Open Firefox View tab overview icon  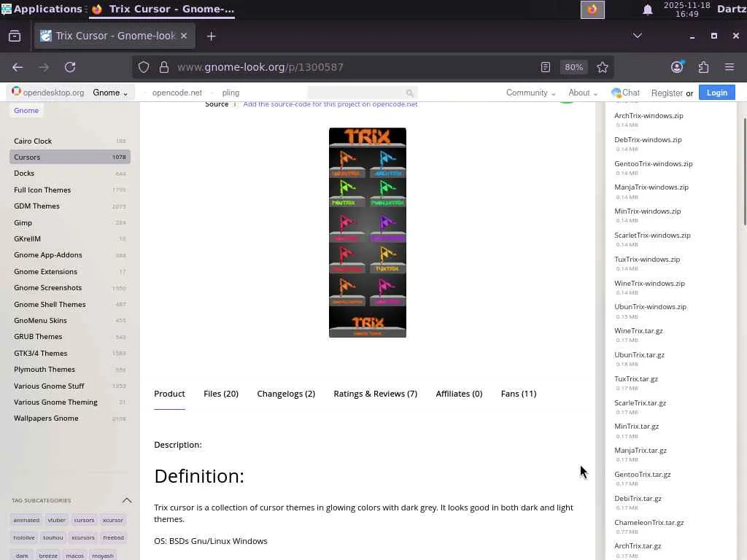coord(15,36)
